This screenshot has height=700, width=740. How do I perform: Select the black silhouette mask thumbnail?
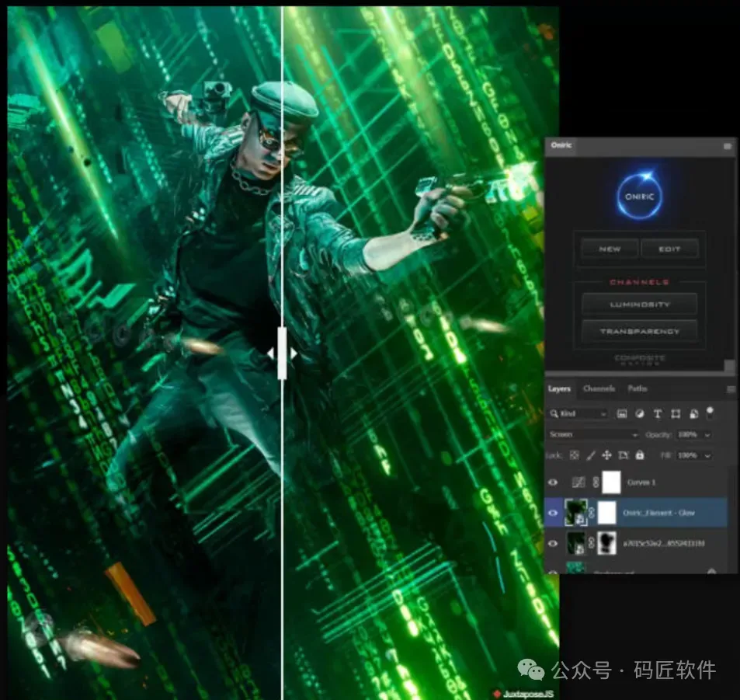[607, 543]
